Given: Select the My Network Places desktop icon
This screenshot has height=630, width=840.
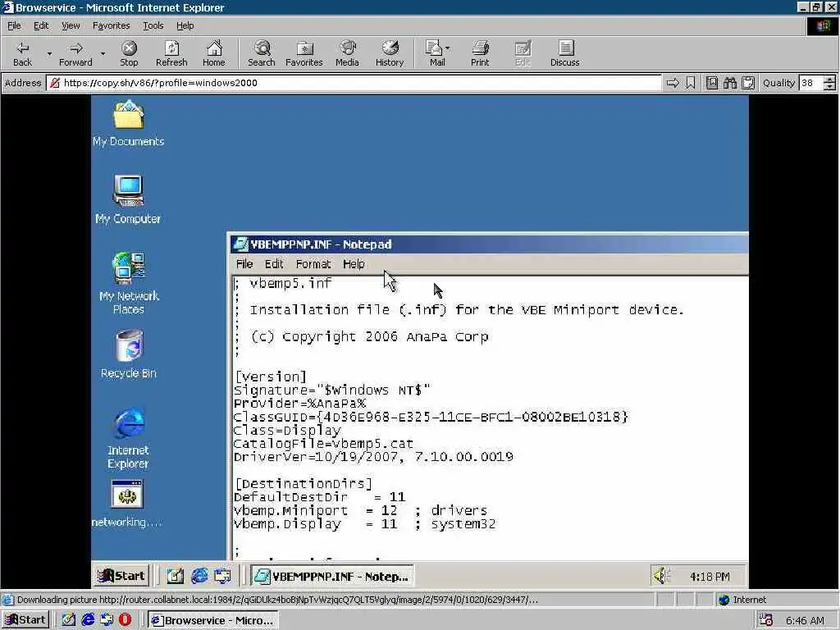Looking at the screenshot, I should (129, 283).
